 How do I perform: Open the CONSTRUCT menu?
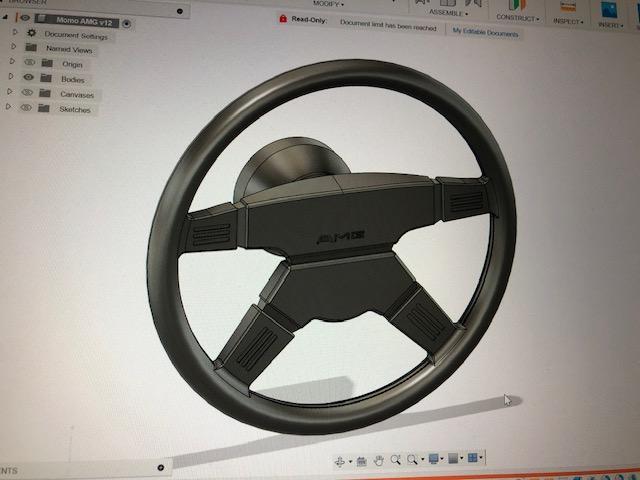point(518,18)
